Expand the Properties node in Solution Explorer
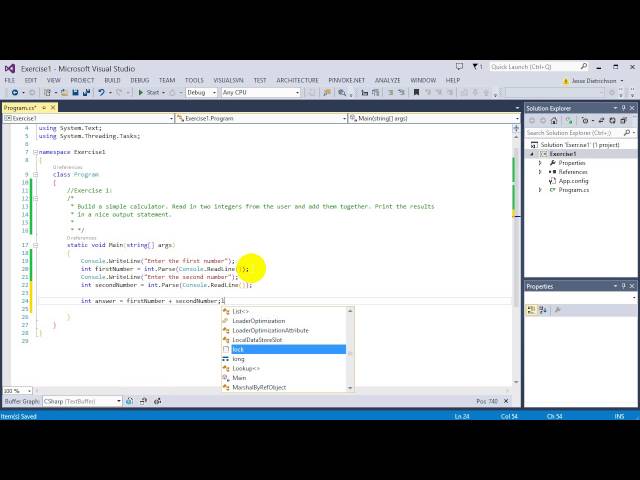The height and width of the screenshot is (480, 640). (540, 163)
